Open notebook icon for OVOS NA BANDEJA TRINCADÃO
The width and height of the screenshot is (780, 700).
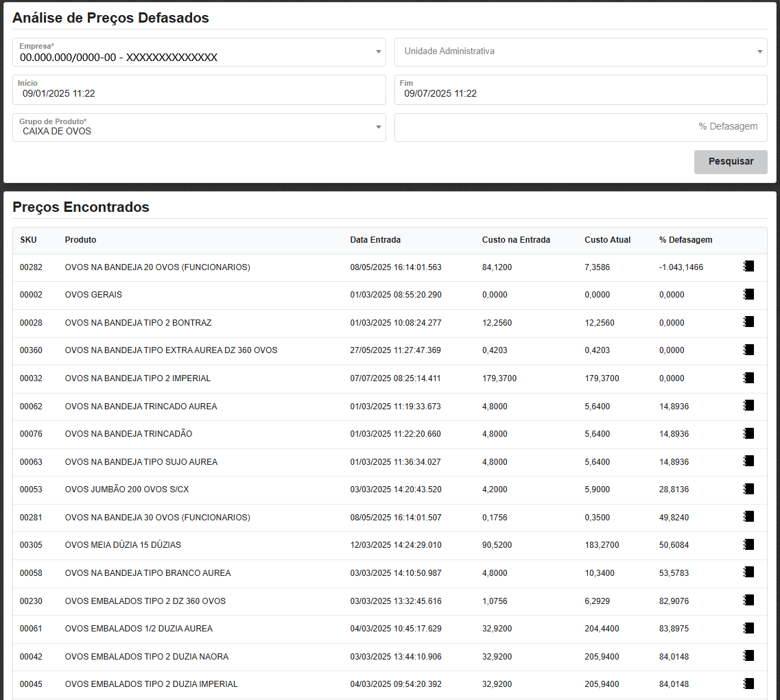(x=748, y=433)
